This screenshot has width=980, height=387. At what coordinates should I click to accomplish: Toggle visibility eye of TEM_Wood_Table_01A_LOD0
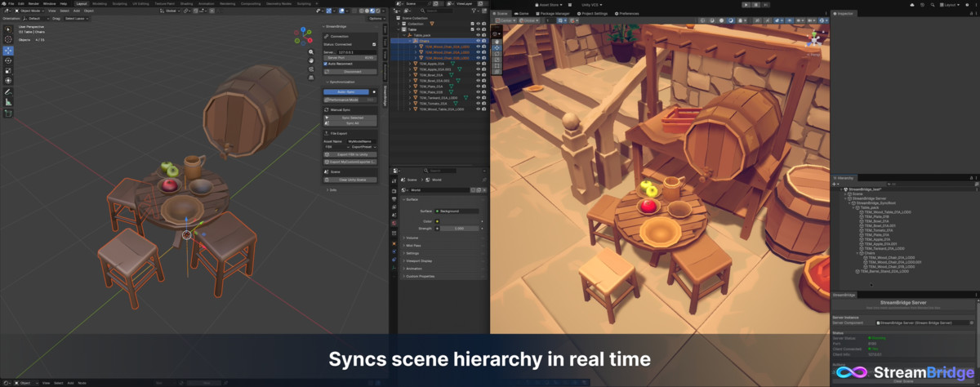478,109
